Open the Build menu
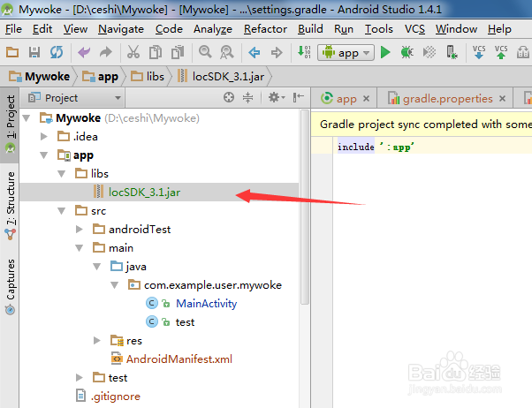Viewport: 532px width, 408px height. (x=310, y=29)
